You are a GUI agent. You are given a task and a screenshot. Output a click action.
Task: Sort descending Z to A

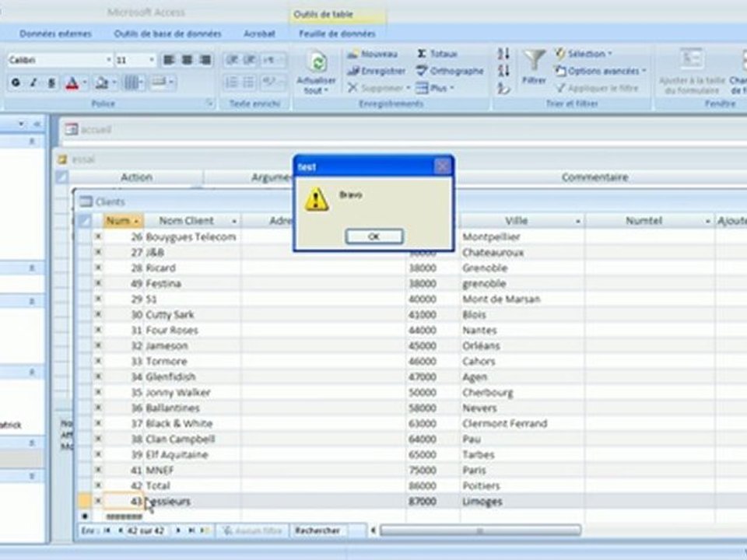point(503,71)
